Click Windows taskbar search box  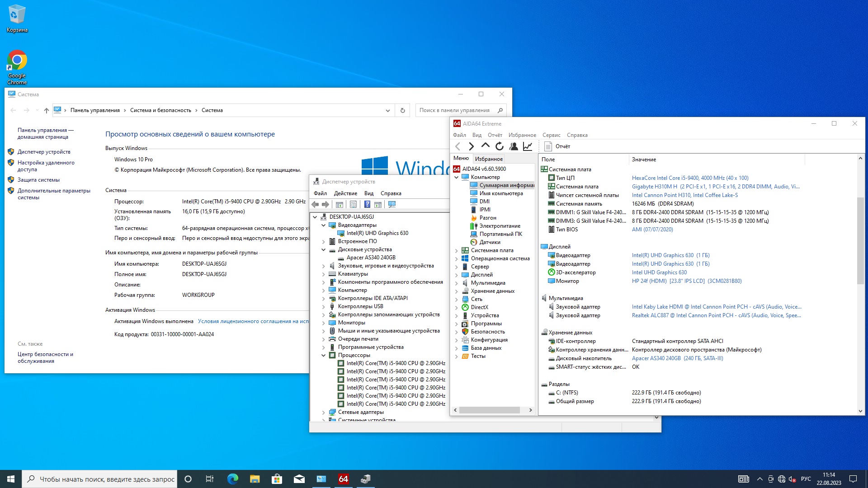(x=99, y=479)
